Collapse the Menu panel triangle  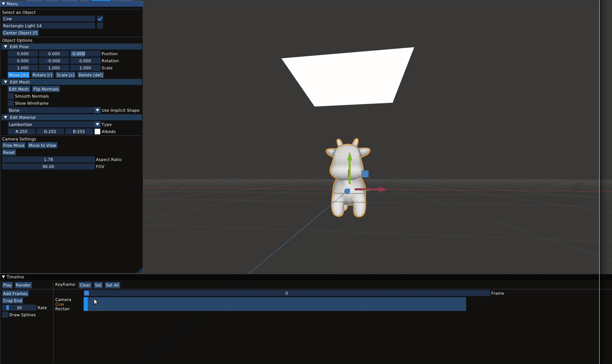pyautogui.click(x=4, y=4)
